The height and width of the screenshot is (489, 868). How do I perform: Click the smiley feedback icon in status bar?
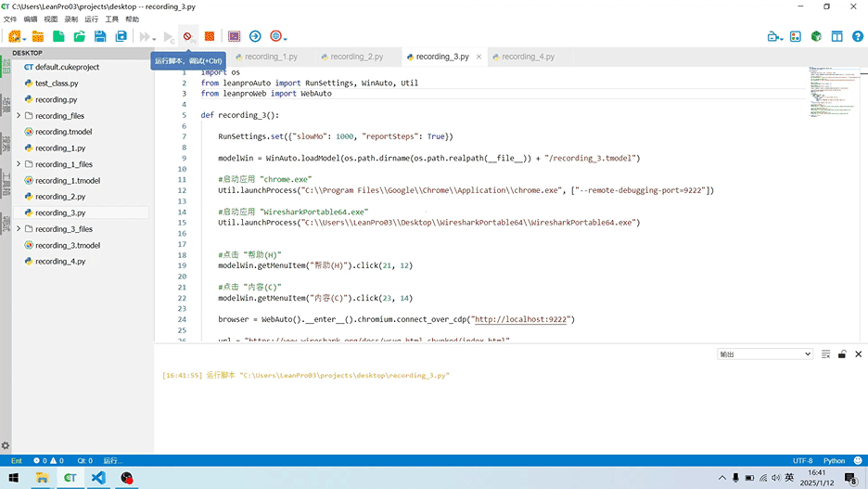tap(858, 461)
